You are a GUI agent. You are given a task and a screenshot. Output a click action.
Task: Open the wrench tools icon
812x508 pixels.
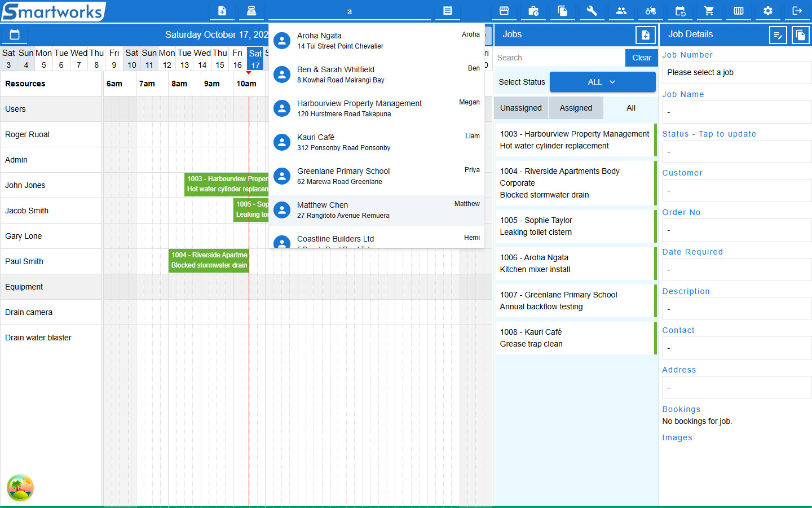(x=592, y=11)
